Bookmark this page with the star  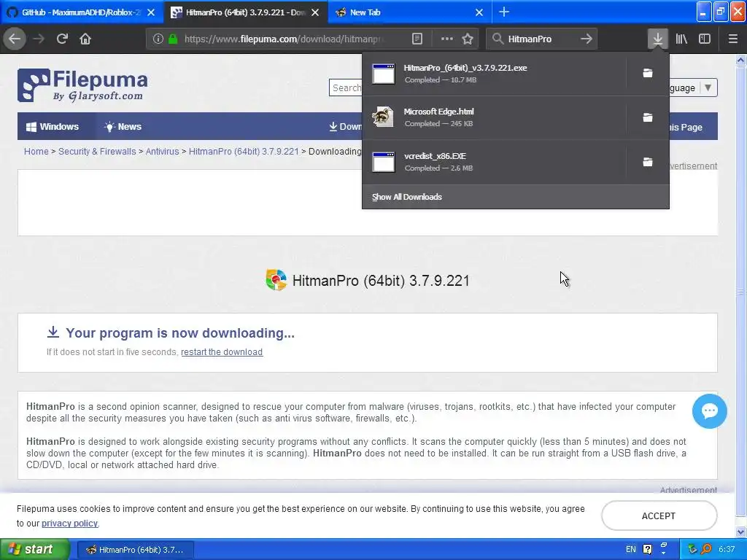[468, 39]
